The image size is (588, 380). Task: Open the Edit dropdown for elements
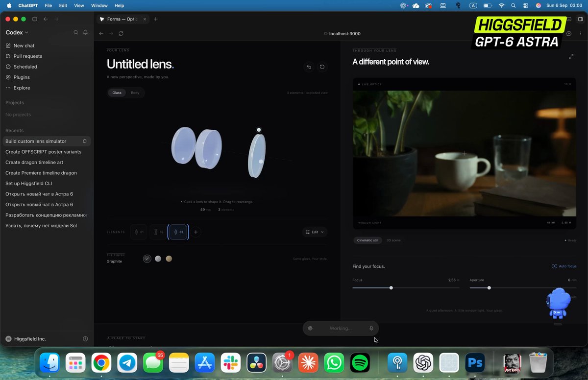[x=315, y=232]
